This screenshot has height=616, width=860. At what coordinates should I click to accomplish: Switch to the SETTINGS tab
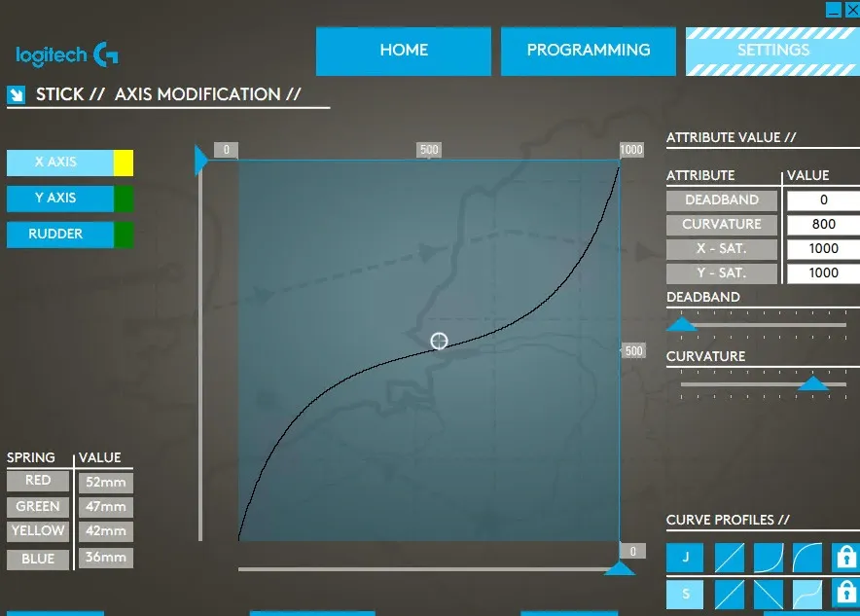pos(772,51)
